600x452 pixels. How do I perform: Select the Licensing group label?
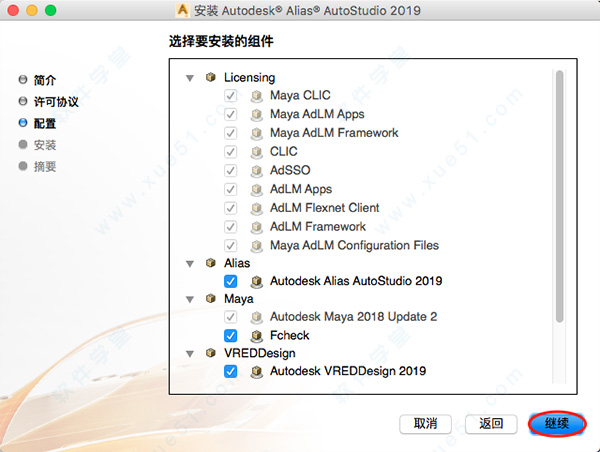click(x=249, y=78)
